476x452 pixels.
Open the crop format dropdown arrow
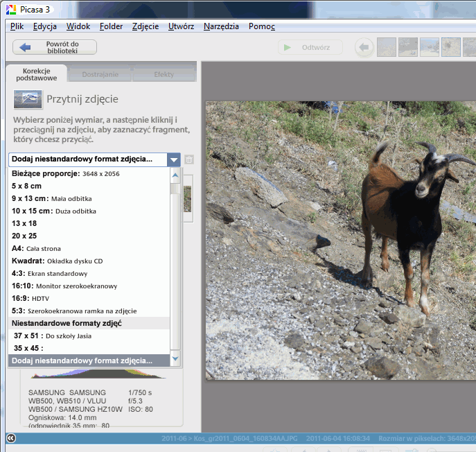[173, 159]
